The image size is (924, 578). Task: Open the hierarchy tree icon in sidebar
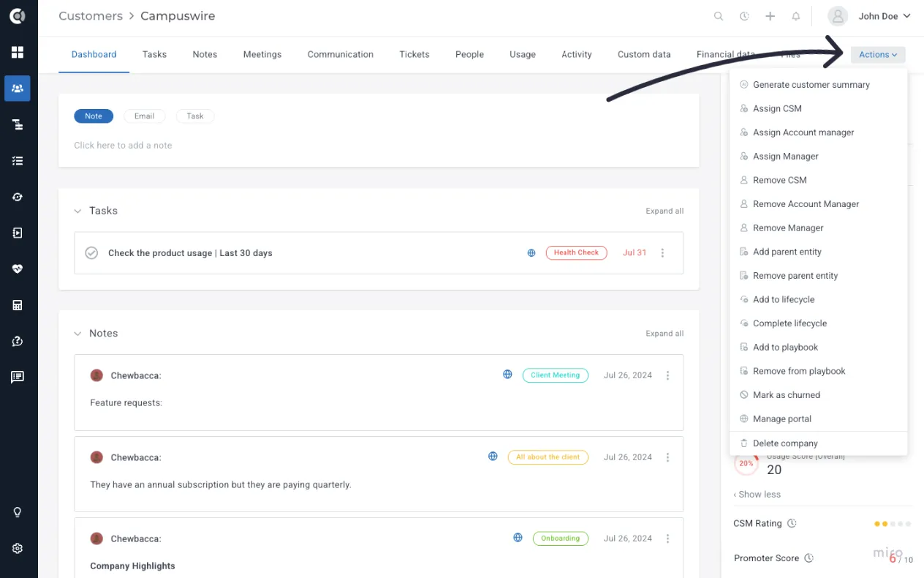(x=18, y=124)
